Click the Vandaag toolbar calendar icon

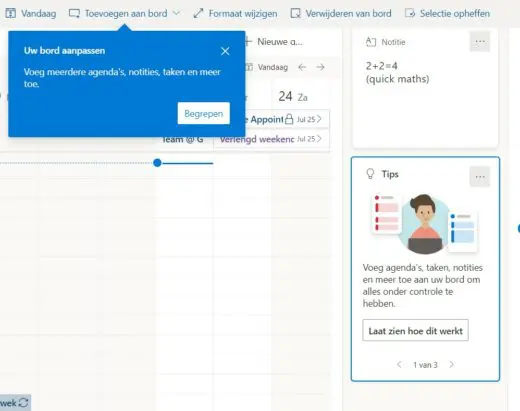[11, 13]
